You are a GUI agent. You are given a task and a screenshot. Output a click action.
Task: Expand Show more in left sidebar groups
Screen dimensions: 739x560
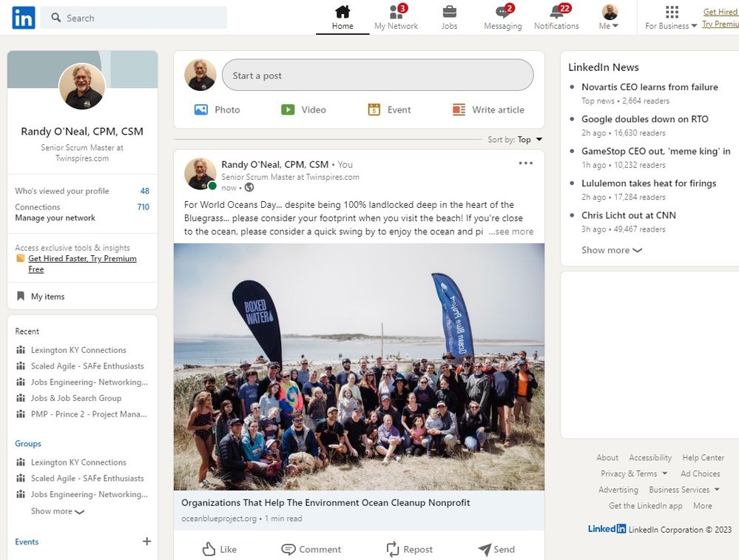(57, 511)
